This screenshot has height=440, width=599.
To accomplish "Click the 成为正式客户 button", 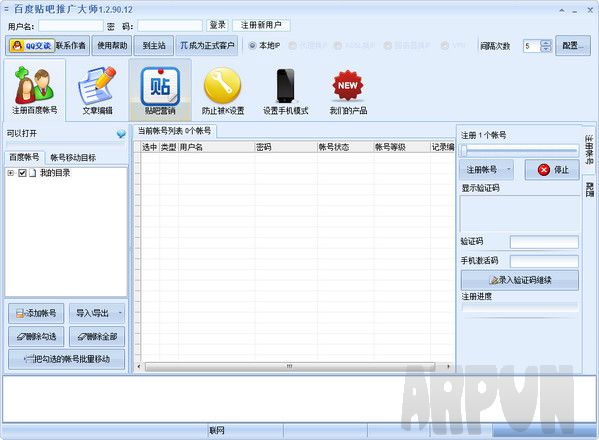I will pyautogui.click(x=207, y=45).
